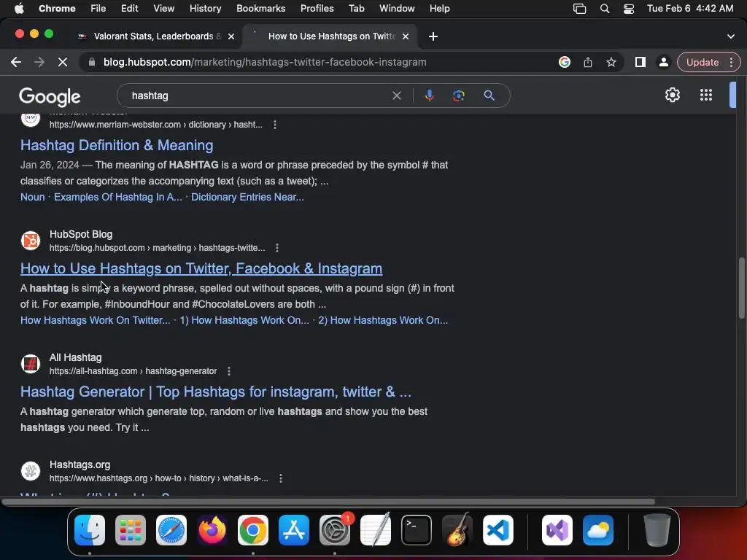Screen dimensions: 747x560
Task: Close the How to Use Hashtags tab
Action: pos(406,36)
